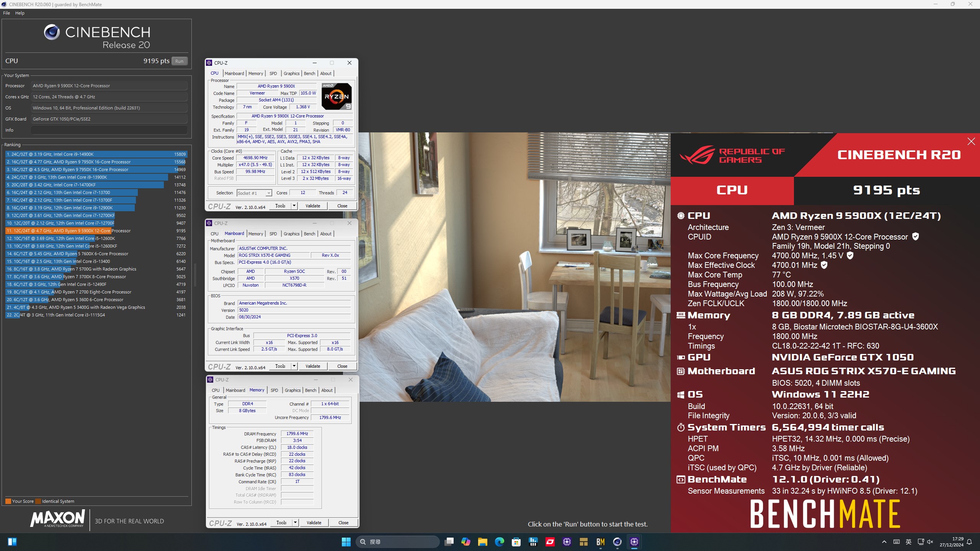
Task: Click the Ryzen 9 logo in CPU-Z
Action: [x=336, y=96]
